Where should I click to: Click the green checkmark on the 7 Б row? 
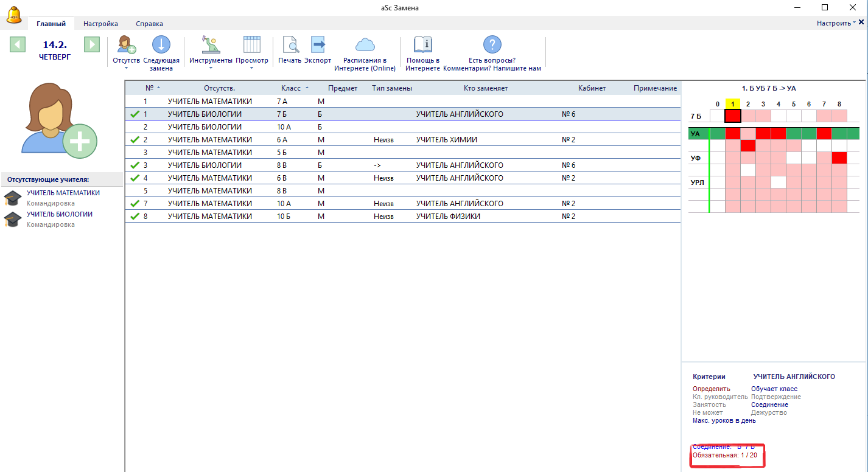click(135, 114)
